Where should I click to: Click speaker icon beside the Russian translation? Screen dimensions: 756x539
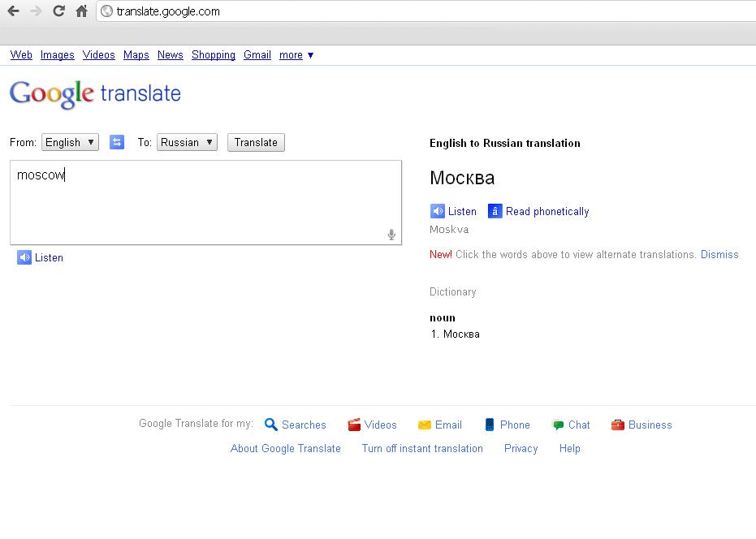(438, 211)
